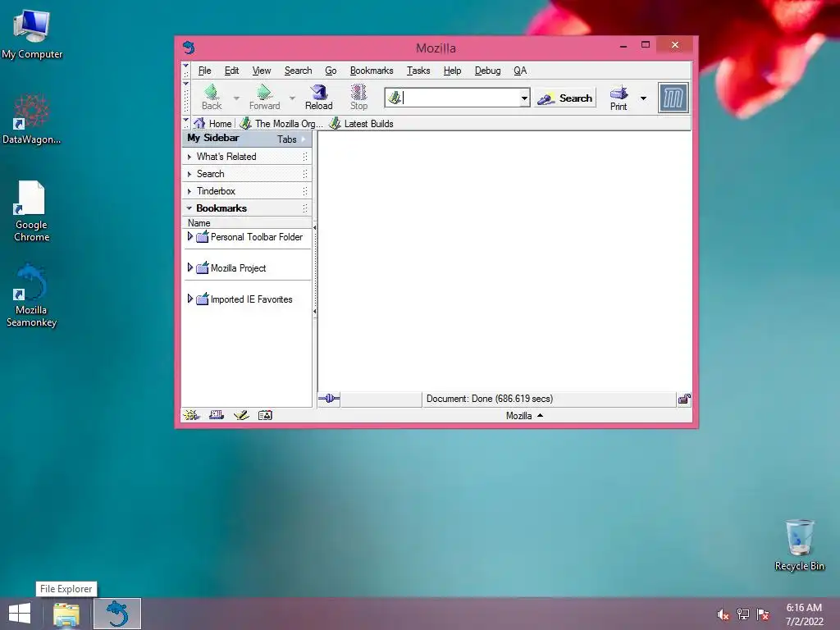Expand the What's Related sidebar panel
Viewport: 840px width, 630px height.
pos(247,157)
